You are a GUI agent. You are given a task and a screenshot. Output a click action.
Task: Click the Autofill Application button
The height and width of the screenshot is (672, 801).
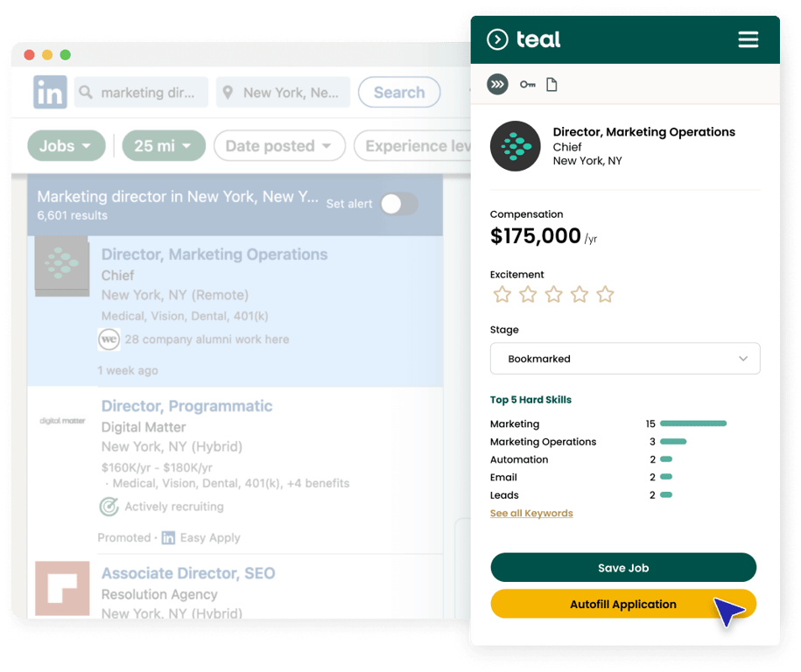pos(623,604)
